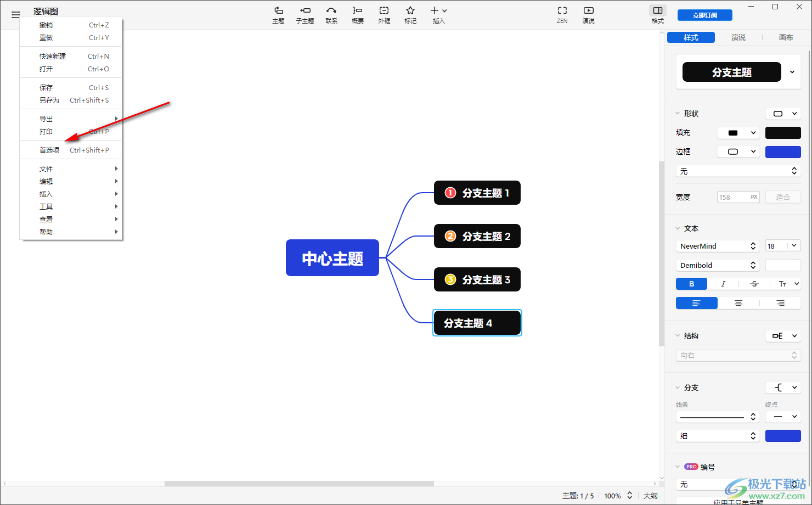
Task: Switch to the Style (样式) tab
Action: (691, 37)
